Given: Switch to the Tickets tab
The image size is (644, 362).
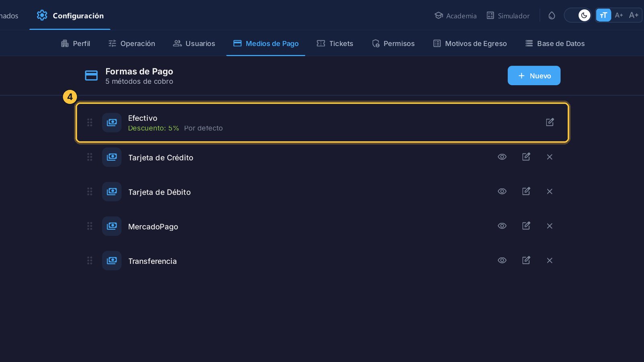Looking at the screenshot, I should (x=335, y=43).
